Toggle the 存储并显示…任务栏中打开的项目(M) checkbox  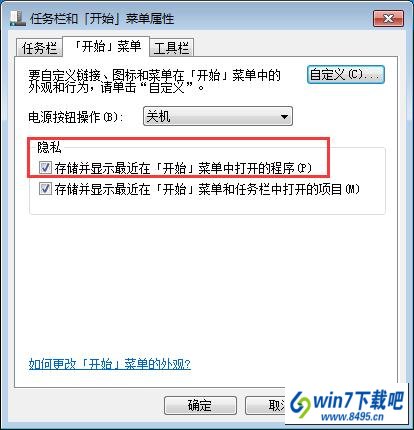[45, 189]
